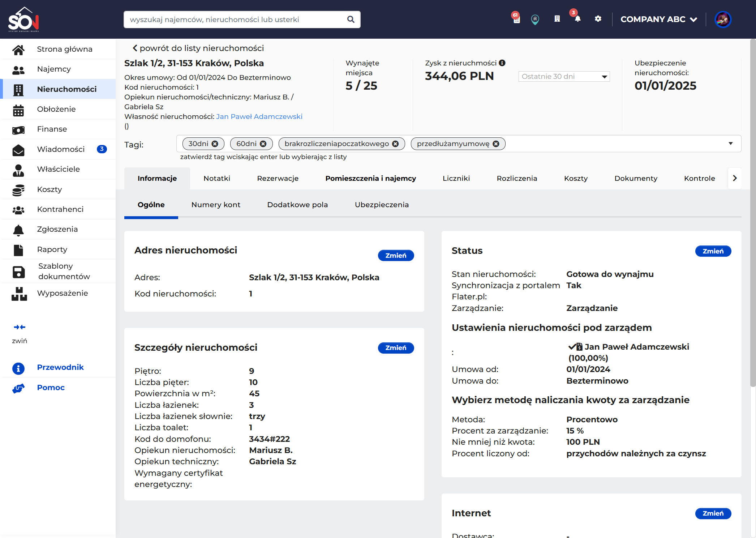This screenshot has height=538, width=756.
Task: Click the building icon in top bar
Action: point(557,19)
